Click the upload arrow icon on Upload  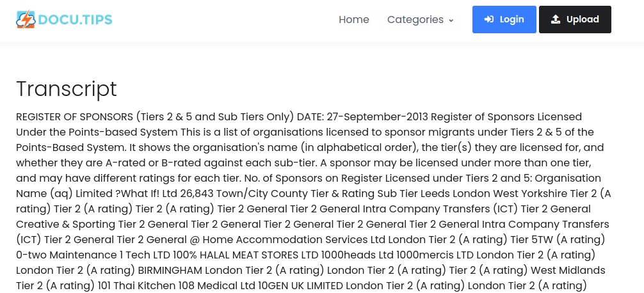point(556,19)
